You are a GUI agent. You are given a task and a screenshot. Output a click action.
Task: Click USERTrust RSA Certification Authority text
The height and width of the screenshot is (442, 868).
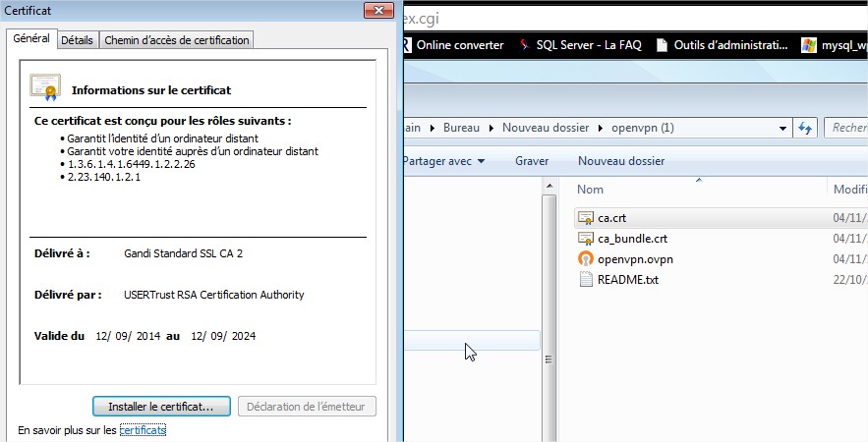point(213,295)
